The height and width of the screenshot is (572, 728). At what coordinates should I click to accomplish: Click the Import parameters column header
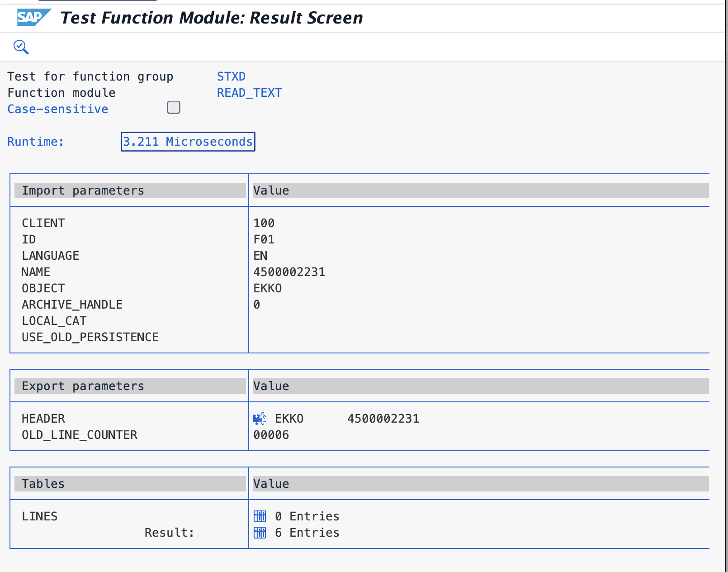130,191
